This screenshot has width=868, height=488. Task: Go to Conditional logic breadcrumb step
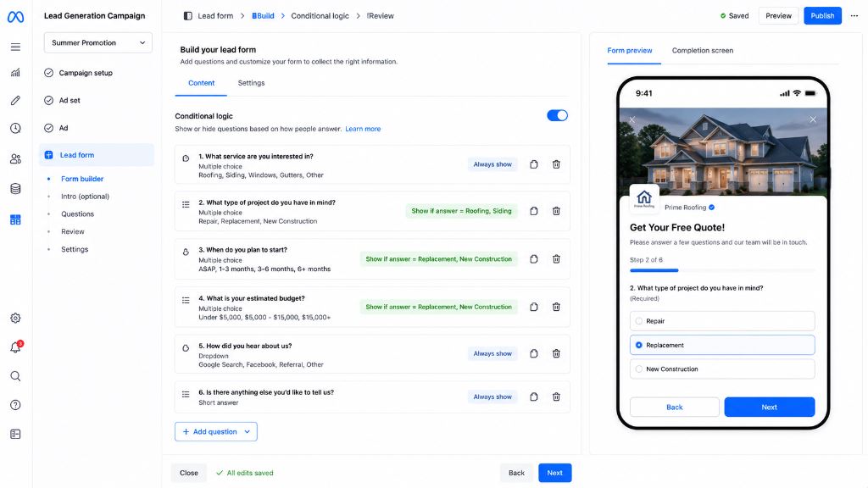click(x=320, y=16)
